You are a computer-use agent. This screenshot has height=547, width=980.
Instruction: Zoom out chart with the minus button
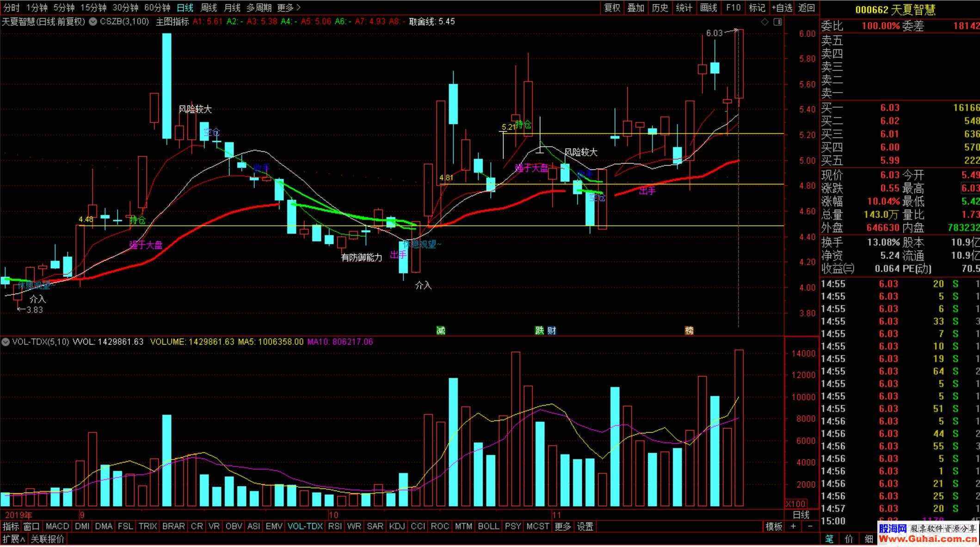tap(810, 526)
